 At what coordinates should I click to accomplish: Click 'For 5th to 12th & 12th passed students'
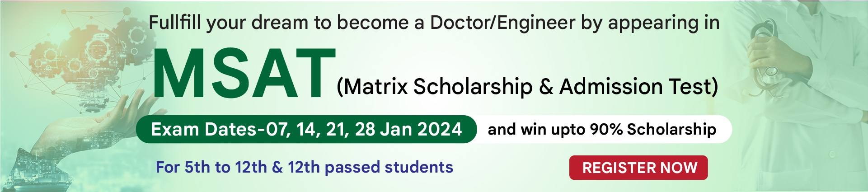[304, 167]
